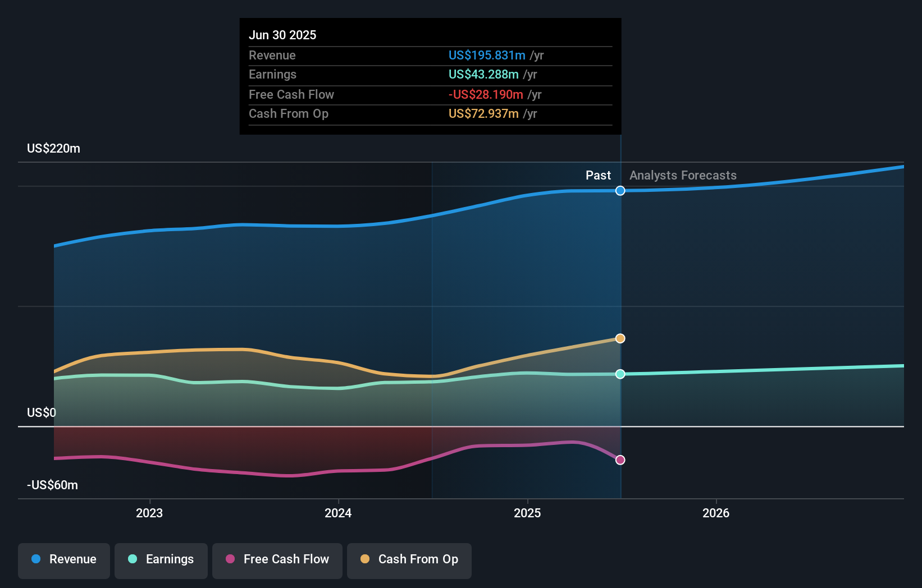
Task: Click the pink Free Cash Flow legend dot
Action: point(230,559)
